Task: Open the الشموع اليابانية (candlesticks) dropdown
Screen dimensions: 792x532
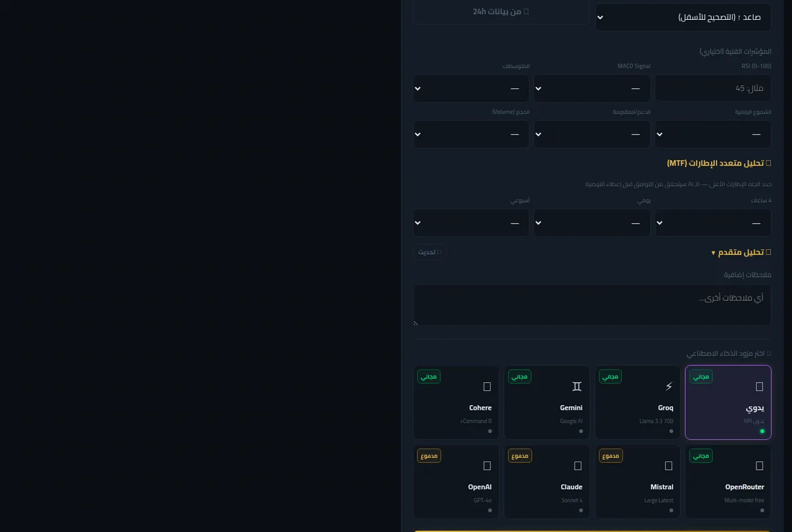Action: 713,134
